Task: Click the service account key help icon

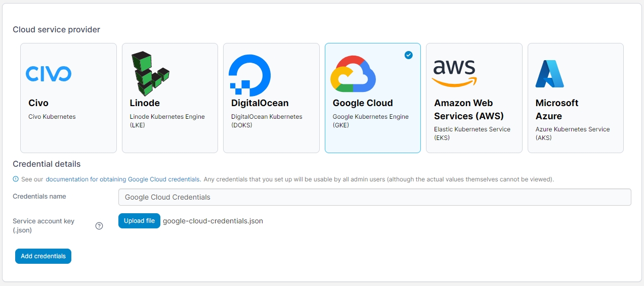Action: click(x=99, y=226)
